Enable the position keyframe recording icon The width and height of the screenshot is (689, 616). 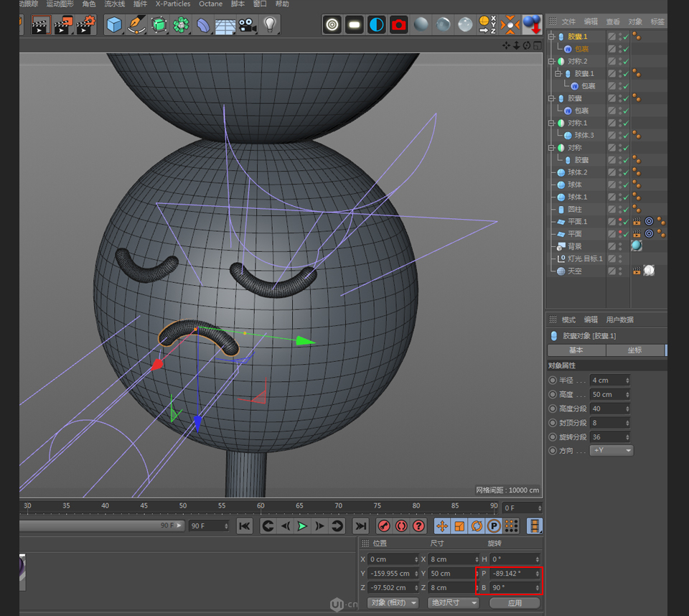(x=443, y=526)
